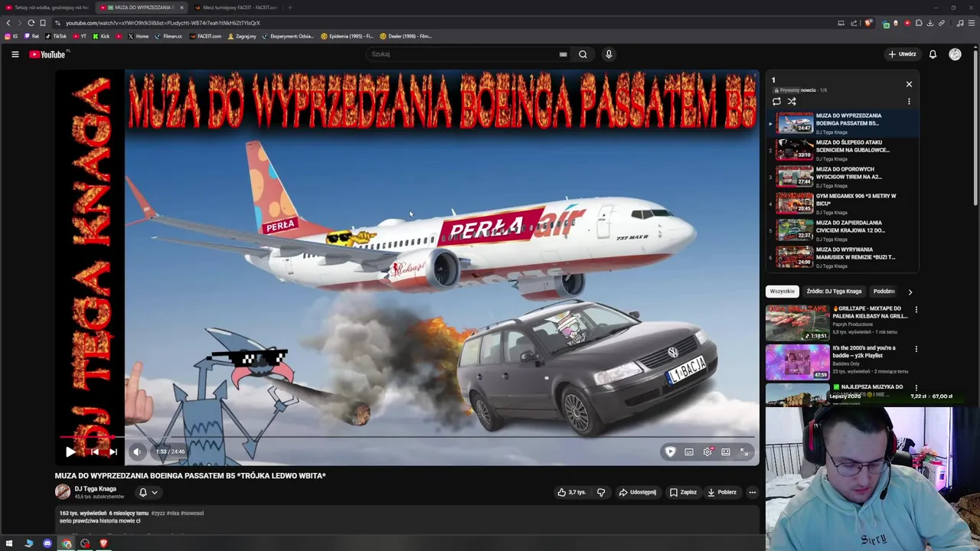Click the search magnifier button
The width and height of the screenshot is (980, 551).
click(x=583, y=54)
